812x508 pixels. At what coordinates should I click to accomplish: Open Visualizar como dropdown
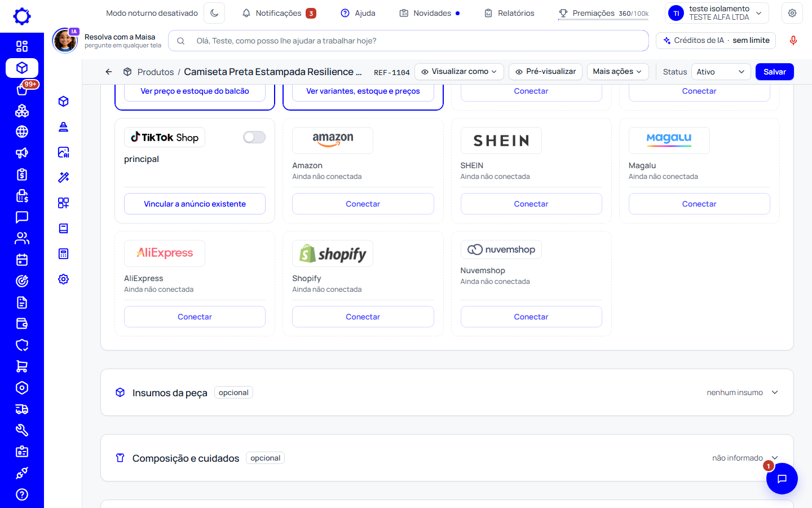pyautogui.click(x=459, y=72)
